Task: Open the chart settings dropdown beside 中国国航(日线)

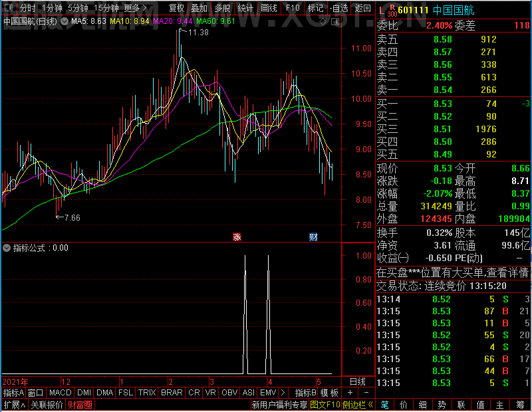Action: click(x=65, y=21)
